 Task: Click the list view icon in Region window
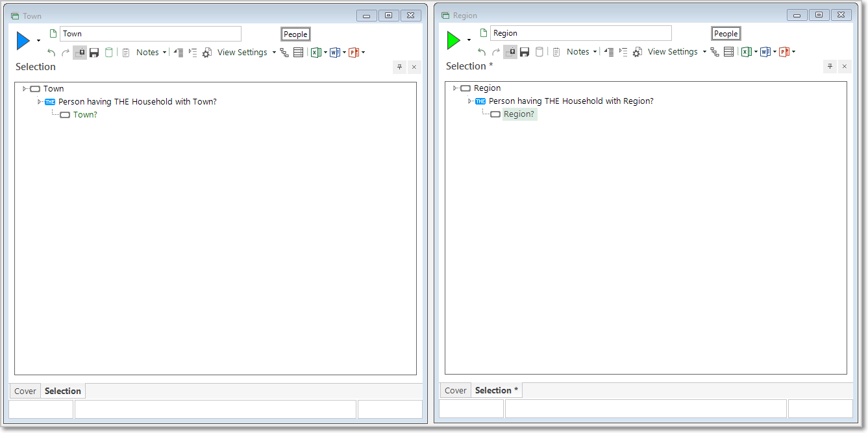point(729,52)
